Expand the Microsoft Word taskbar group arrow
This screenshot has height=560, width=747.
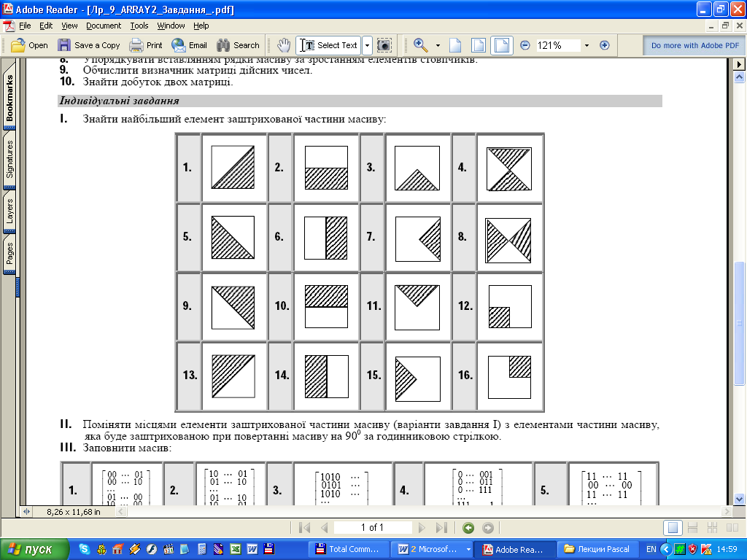[468, 550]
